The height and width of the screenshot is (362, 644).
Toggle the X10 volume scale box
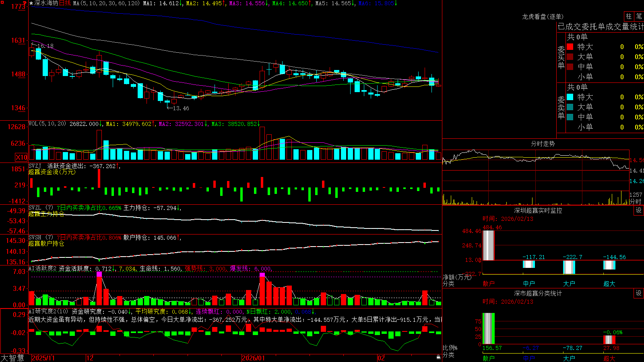pyautogui.click(x=21, y=157)
